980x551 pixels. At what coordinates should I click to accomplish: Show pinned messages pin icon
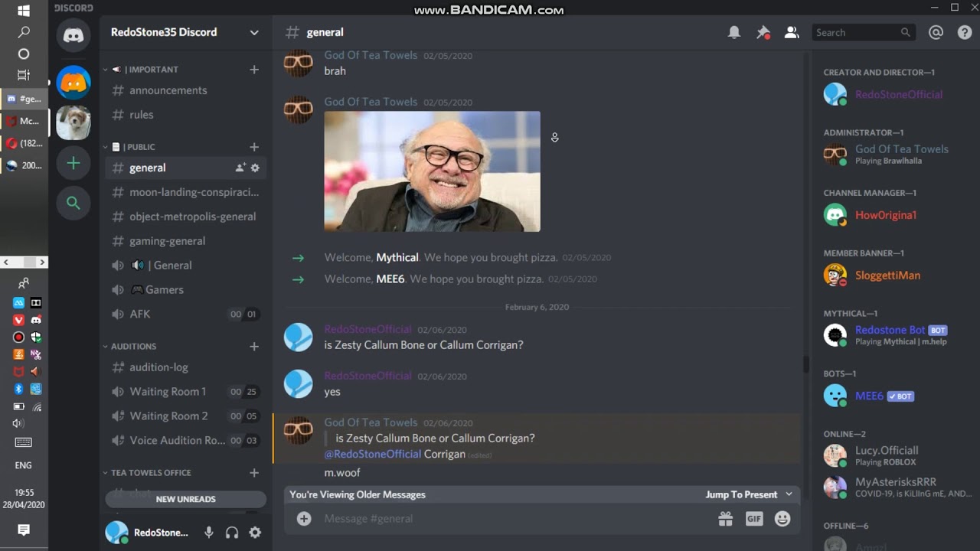(x=763, y=32)
